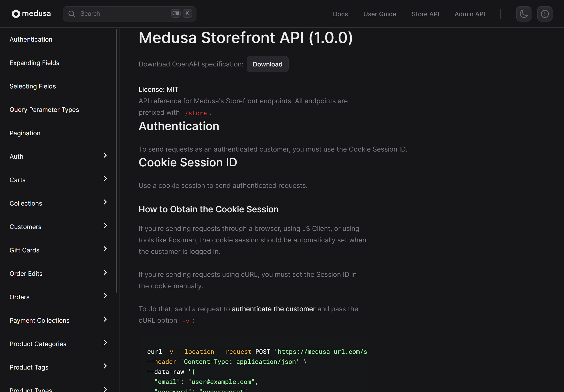
Task: Expand the Auth sidebar section chevron
Action: point(105,155)
